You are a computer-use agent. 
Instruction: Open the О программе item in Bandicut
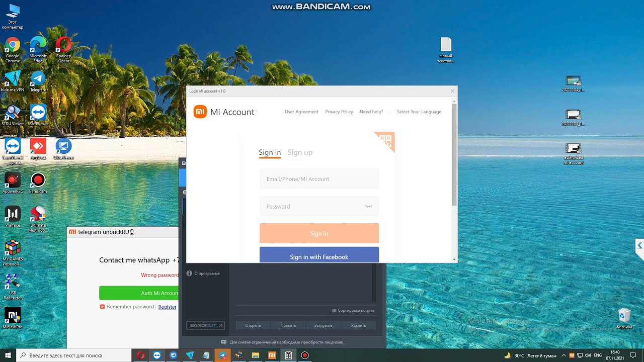[204, 274]
